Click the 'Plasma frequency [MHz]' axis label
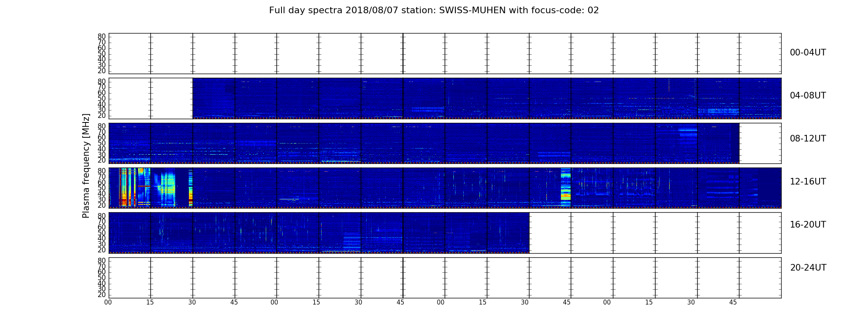Screen dimensions: 868x331 point(86,165)
